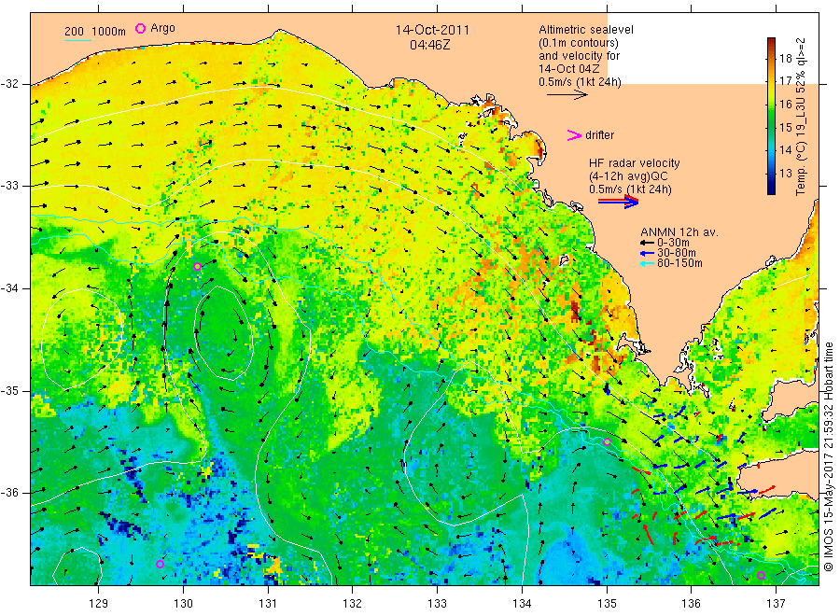Click the Argo float marker near 130E bottom

160,564
